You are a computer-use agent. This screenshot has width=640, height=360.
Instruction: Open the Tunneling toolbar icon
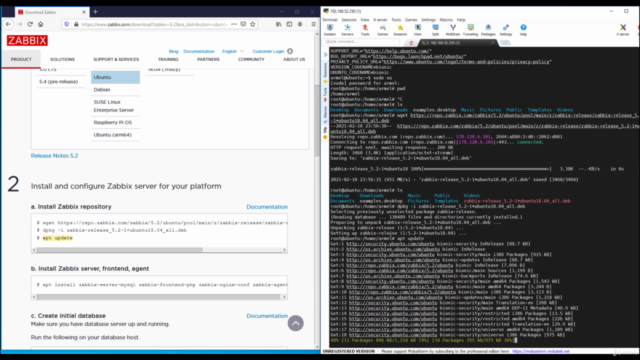[470, 29]
